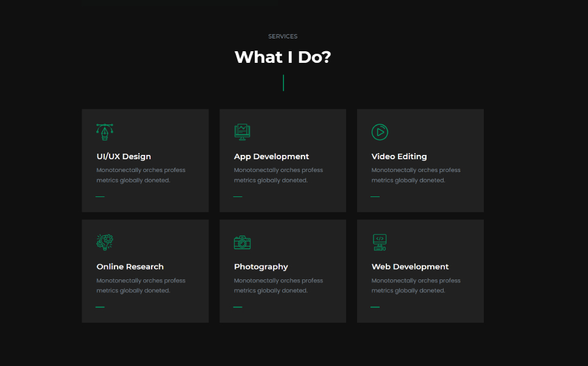Screen dimensions: 588x366
Task: Open the UI/UX Design service title
Action: (x=124, y=157)
